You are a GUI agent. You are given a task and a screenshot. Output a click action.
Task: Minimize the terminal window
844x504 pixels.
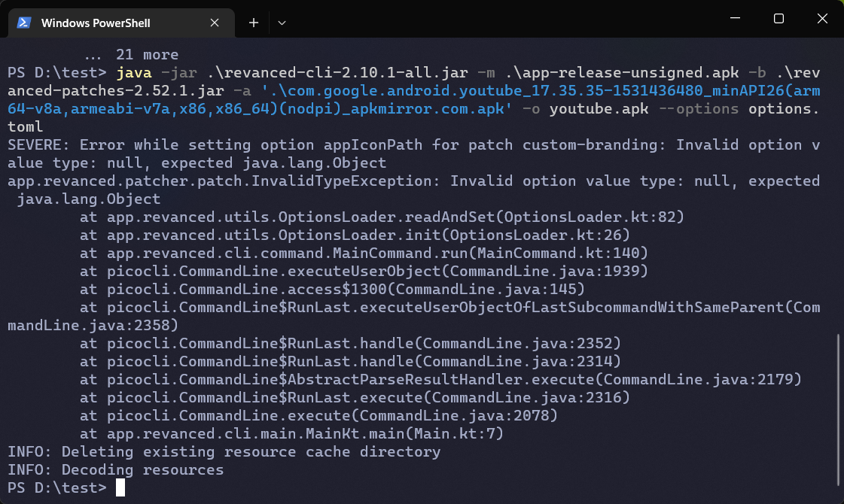[x=735, y=18]
